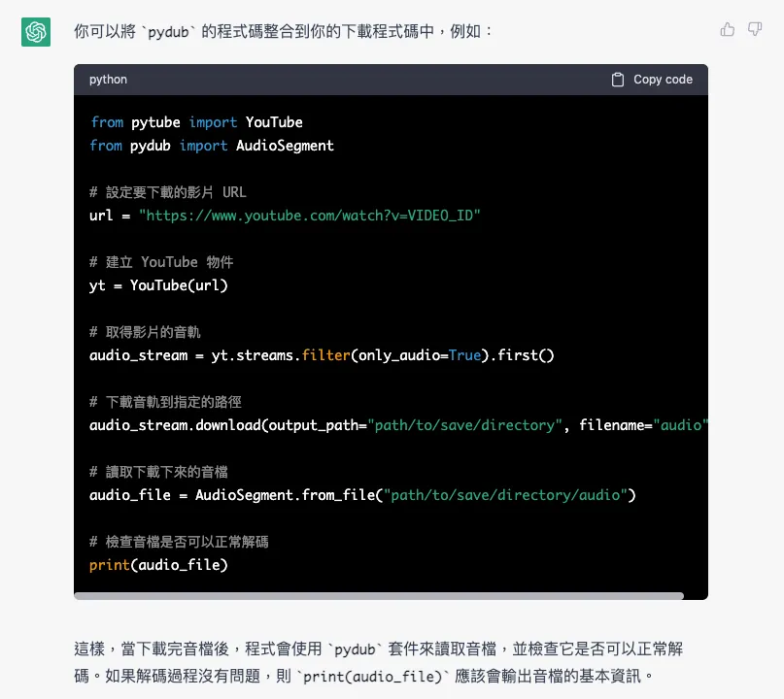Viewport: 784px width, 699px height.
Task: Click the closing paragraph beginning '這樣，當下載完音檔後'
Action: tap(379, 662)
